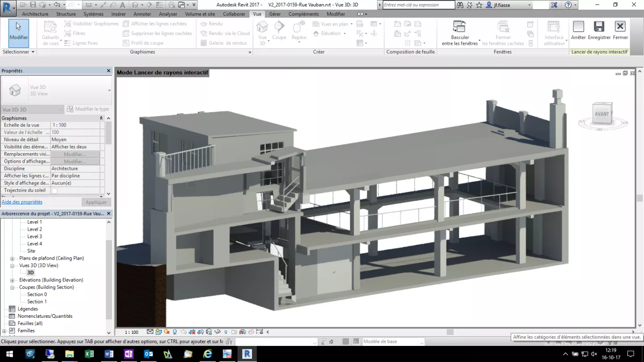Collapse the Vues 3D (3D View) node

[x=13, y=265]
